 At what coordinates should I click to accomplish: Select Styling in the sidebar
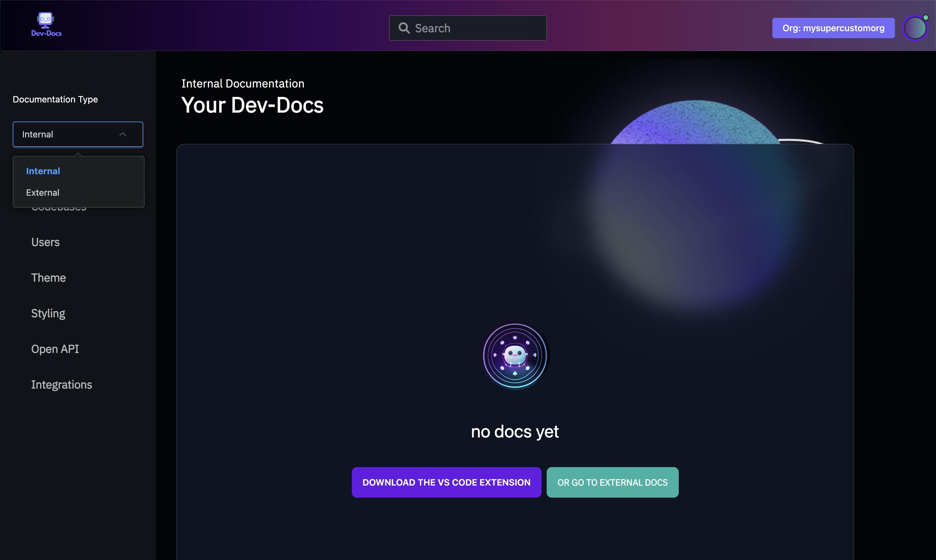(x=48, y=313)
